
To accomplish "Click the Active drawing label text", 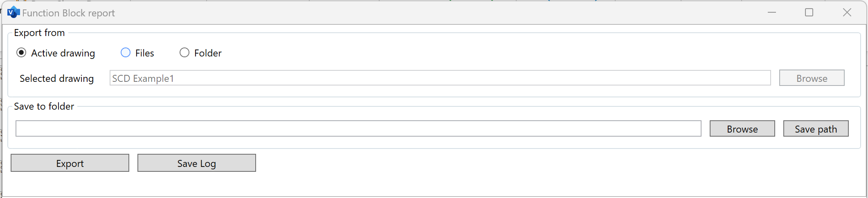I will click(63, 53).
